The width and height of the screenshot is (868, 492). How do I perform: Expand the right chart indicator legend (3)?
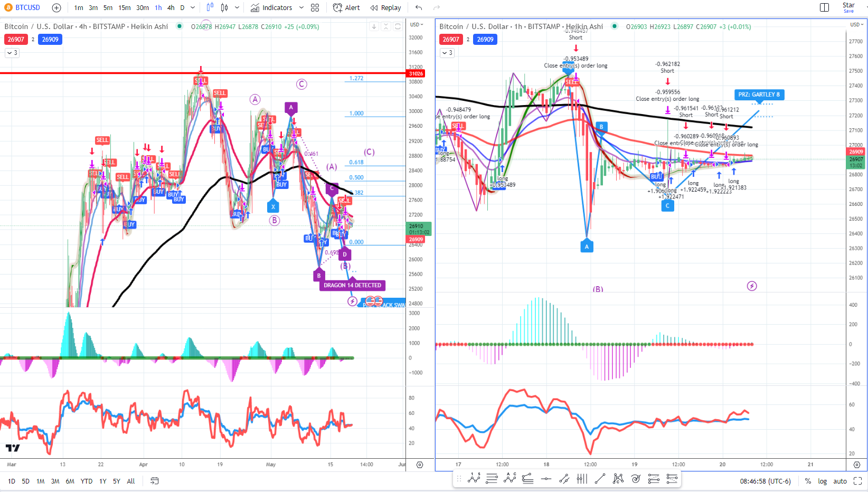pos(447,53)
